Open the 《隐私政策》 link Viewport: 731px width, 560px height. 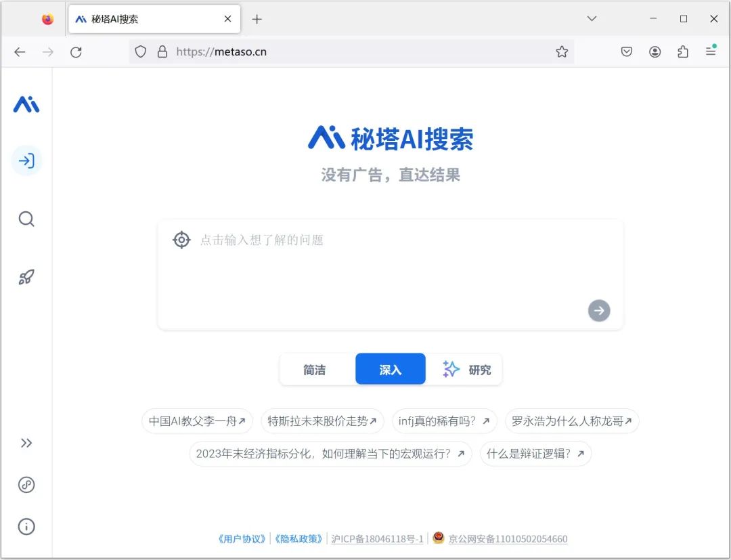(298, 539)
